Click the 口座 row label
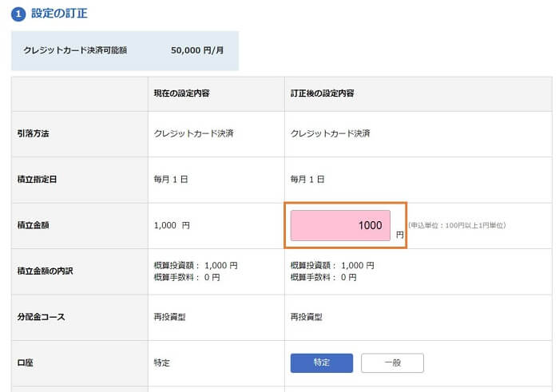 click(x=26, y=362)
